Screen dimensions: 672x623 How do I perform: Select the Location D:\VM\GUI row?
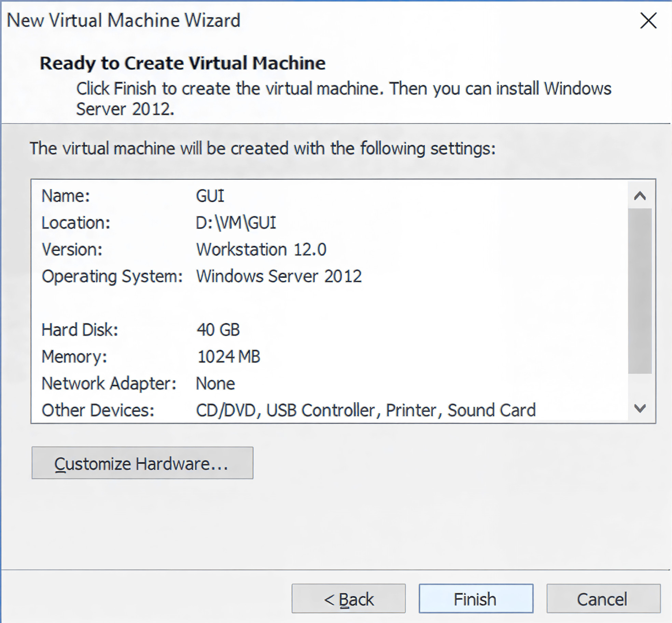pos(236,223)
